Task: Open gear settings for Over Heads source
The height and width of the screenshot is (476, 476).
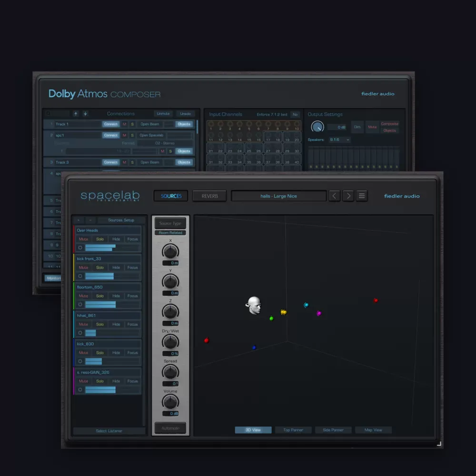Action: [80, 248]
